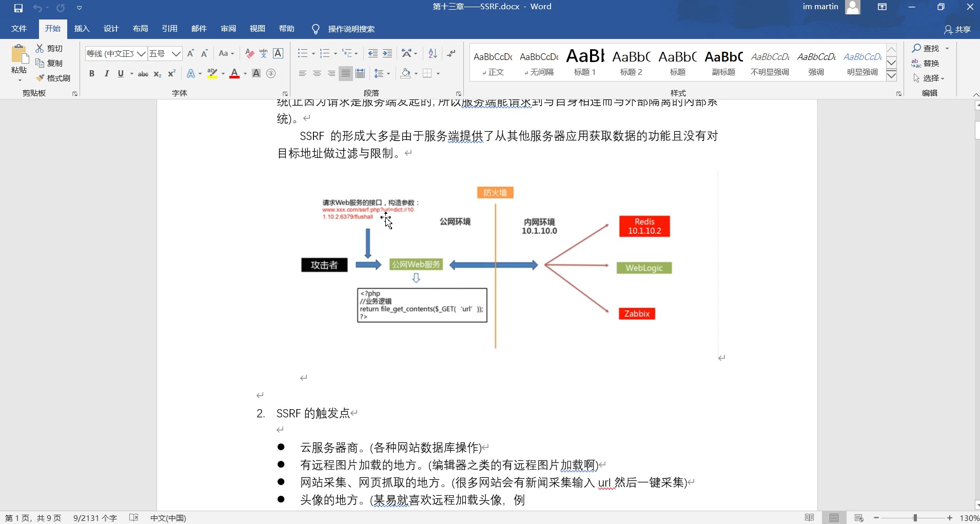Apply 副标题 subtitle style
The height and width of the screenshot is (524, 980).
723,63
